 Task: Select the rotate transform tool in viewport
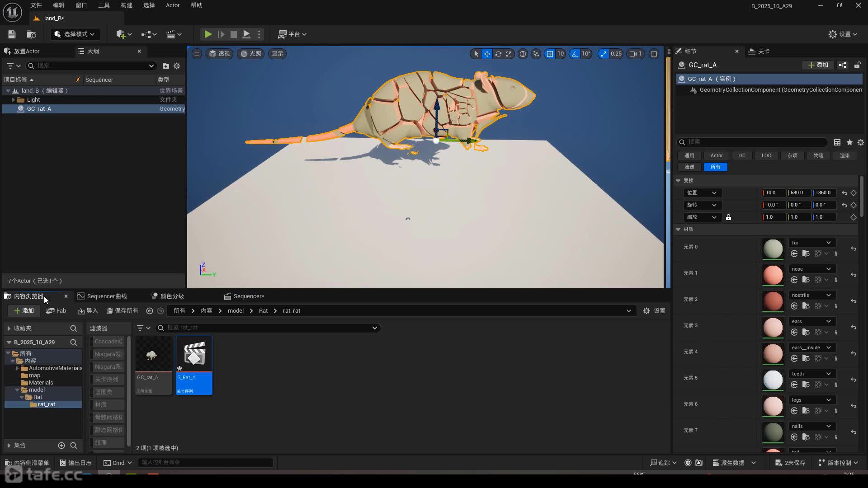point(498,54)
